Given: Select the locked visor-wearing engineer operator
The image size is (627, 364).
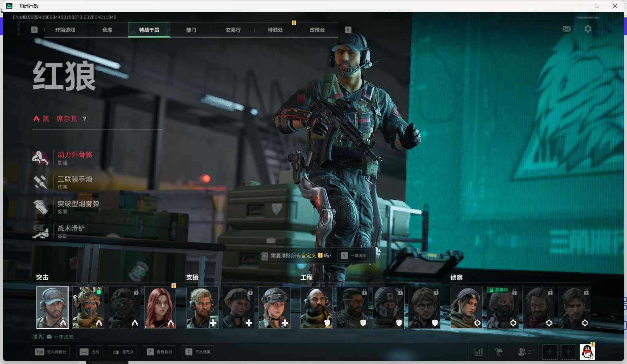Looking at the screenshot, I should (352, 308).
